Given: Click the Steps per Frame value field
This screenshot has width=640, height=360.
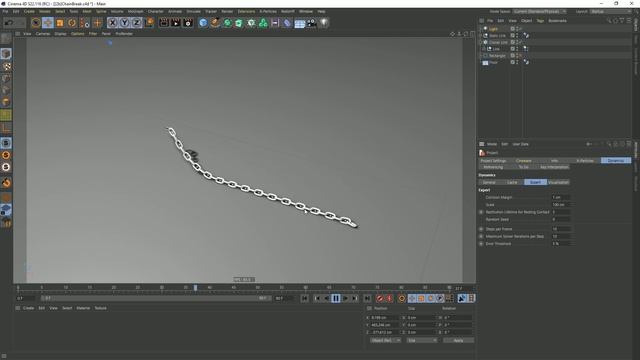Looking at the screenshot, I should [x=561, y=229].
